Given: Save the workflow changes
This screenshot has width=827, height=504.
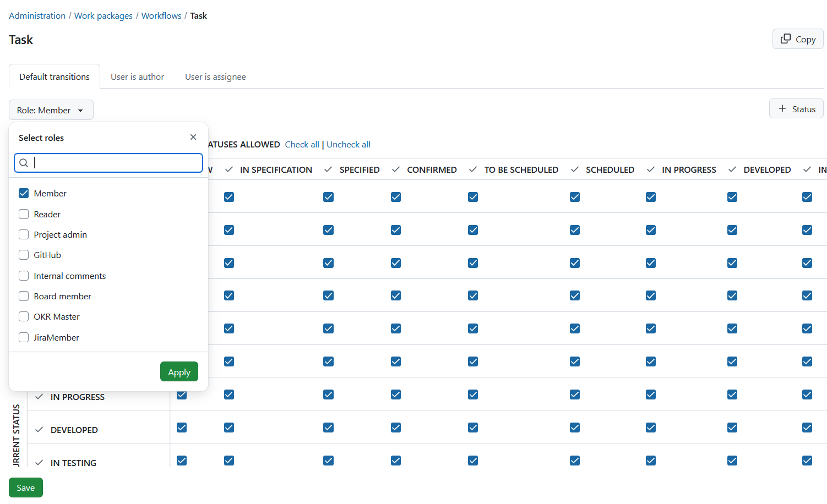Looking at the screenshot, I should [26, 487].
